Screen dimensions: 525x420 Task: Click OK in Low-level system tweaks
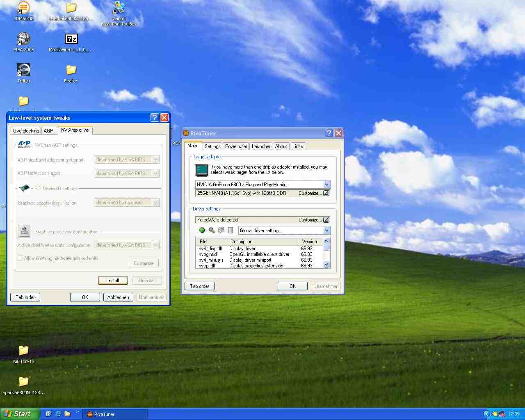tap(85, 297)
